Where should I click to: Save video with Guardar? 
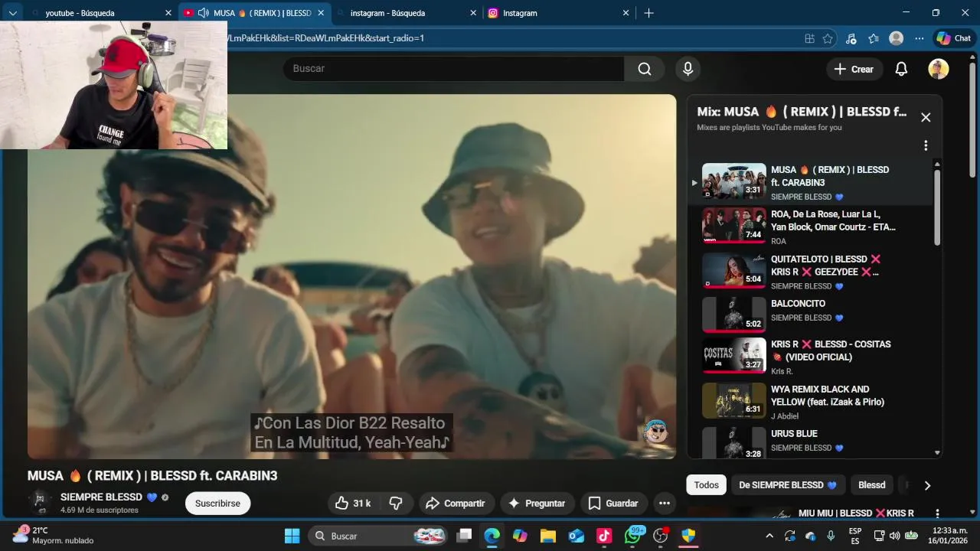point(612,503)
